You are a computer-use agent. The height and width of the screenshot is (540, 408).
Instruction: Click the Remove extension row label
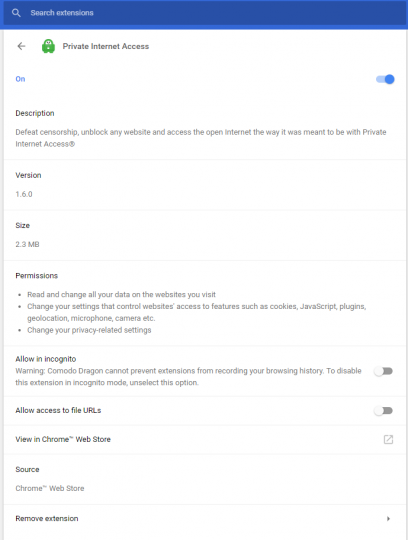[47, 519]
